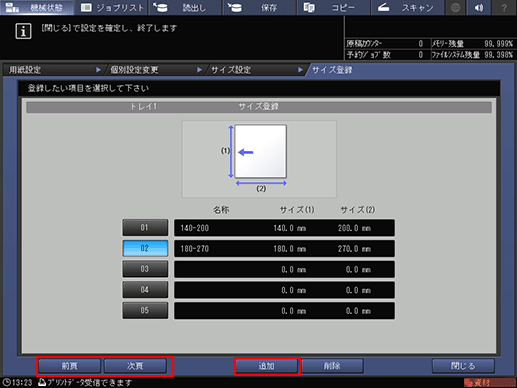The width and height of the screenshot is (517, 388).
Task: Click the clock icon in status bar
Action: coord(6,382)
